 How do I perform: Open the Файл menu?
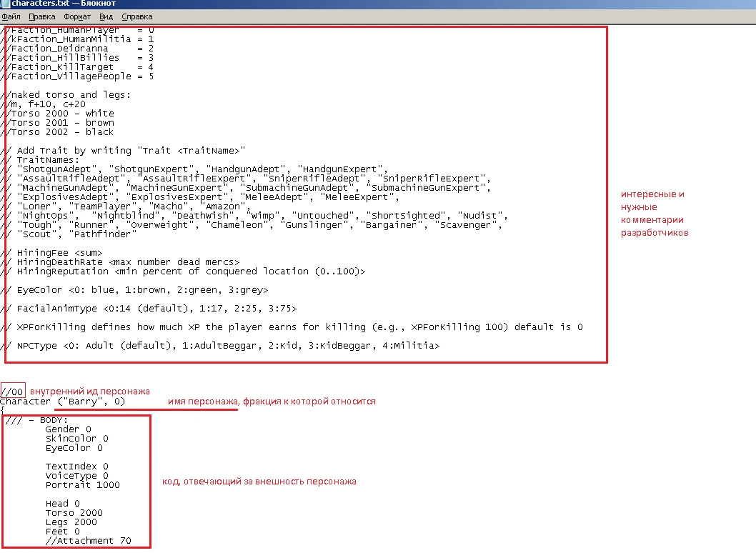11,17
